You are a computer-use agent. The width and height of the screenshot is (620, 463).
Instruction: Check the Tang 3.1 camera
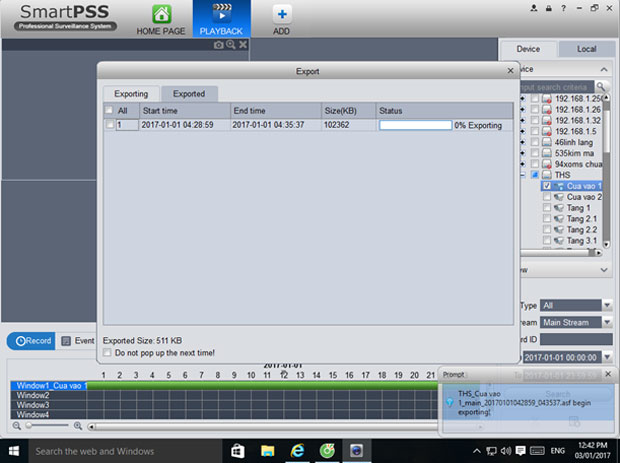point(547,240)
